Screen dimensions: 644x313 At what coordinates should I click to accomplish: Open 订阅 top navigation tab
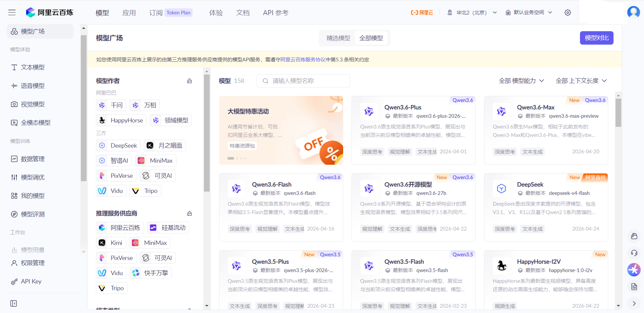coord(156,13)
